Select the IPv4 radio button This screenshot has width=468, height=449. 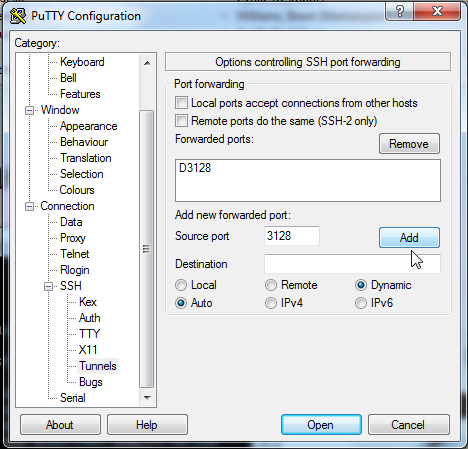pyautogui.click(x=271, y=303)
